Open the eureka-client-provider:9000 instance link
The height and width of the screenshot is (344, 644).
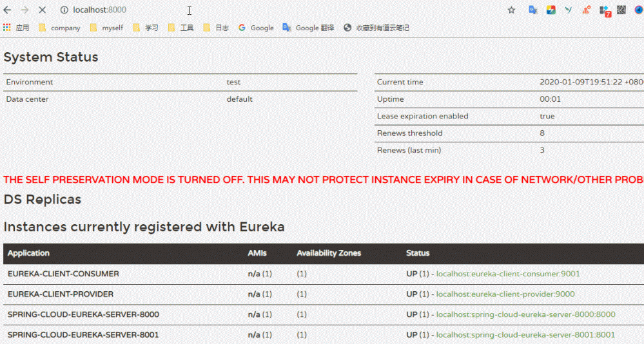coord(505,294)
